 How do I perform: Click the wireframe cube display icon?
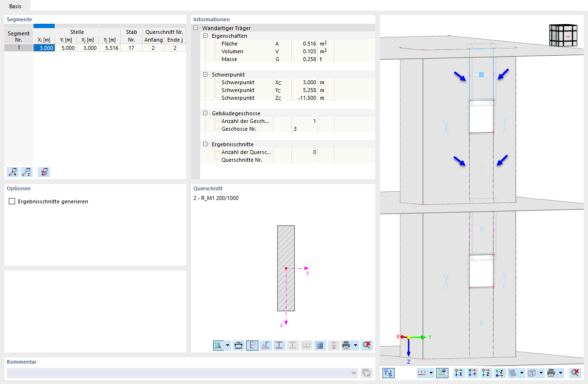coord(532,373)
